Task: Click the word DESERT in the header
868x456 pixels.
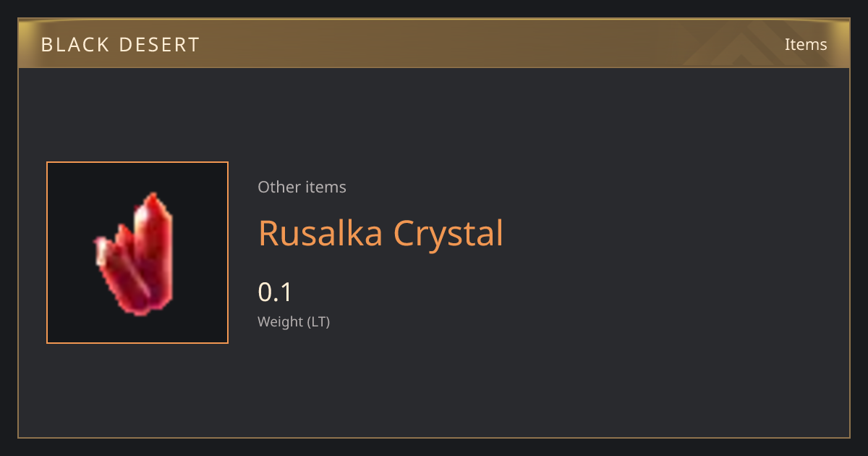Action: 160,45
